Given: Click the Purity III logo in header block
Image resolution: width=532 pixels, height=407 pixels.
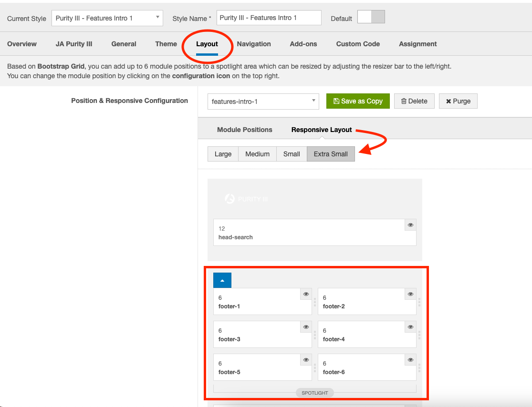Looking at the screenshot, I should [246, 199].
